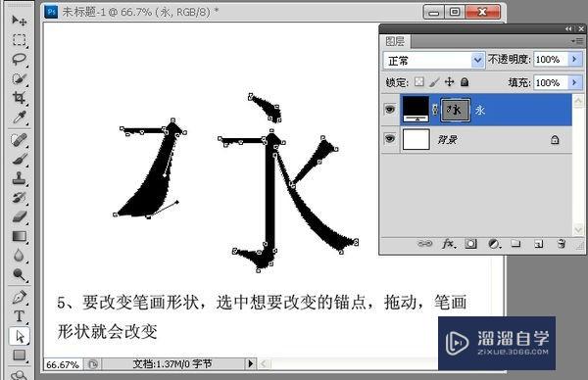The height and width of the screenshot is (380, 588).
Task: Select the Rectangular Marquee tool
Action: (20, 40)
